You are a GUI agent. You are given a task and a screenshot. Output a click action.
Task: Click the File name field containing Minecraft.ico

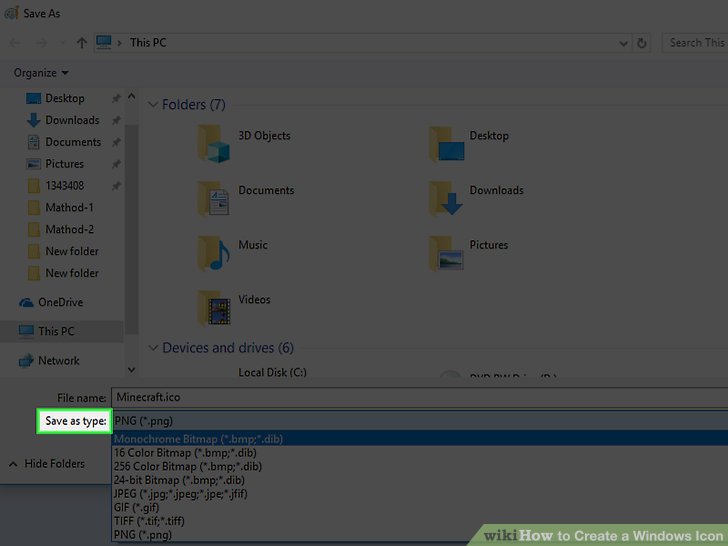419,397
